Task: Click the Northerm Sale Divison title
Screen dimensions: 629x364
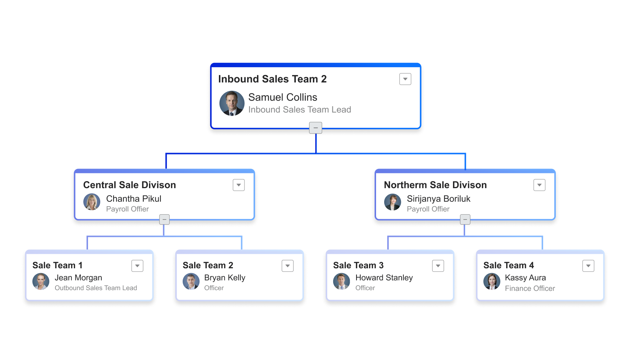Action: 435,185
